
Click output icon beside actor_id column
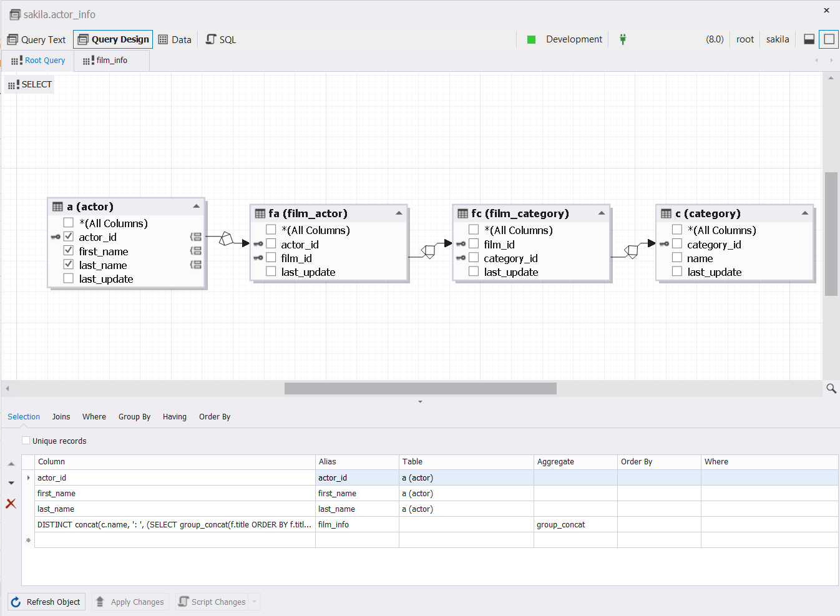(196, 237)
